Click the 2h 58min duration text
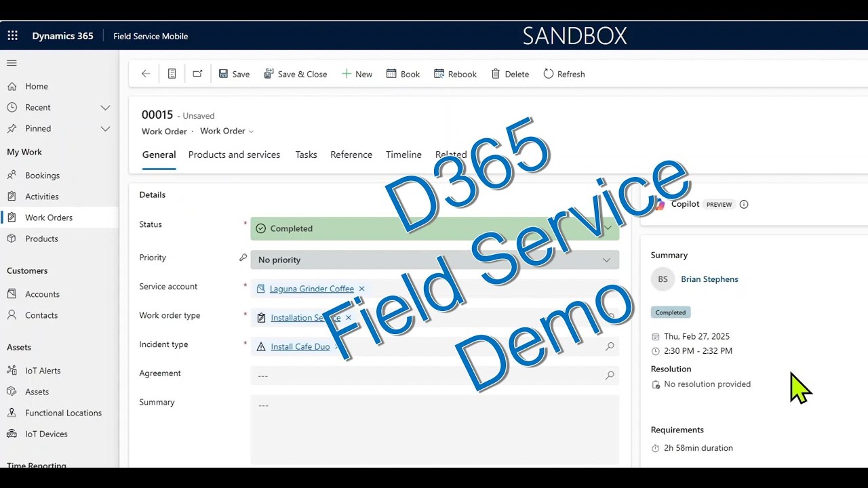The image size is (868, 488). 698,448
